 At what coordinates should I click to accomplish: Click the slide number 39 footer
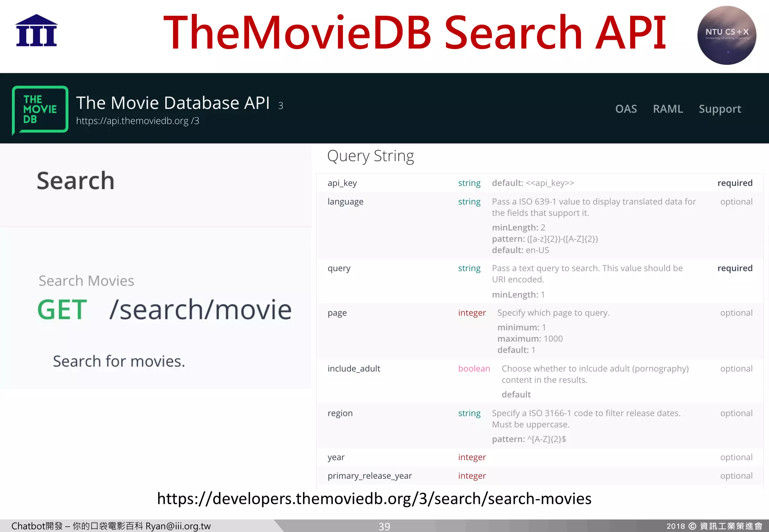tap(384, 526)
